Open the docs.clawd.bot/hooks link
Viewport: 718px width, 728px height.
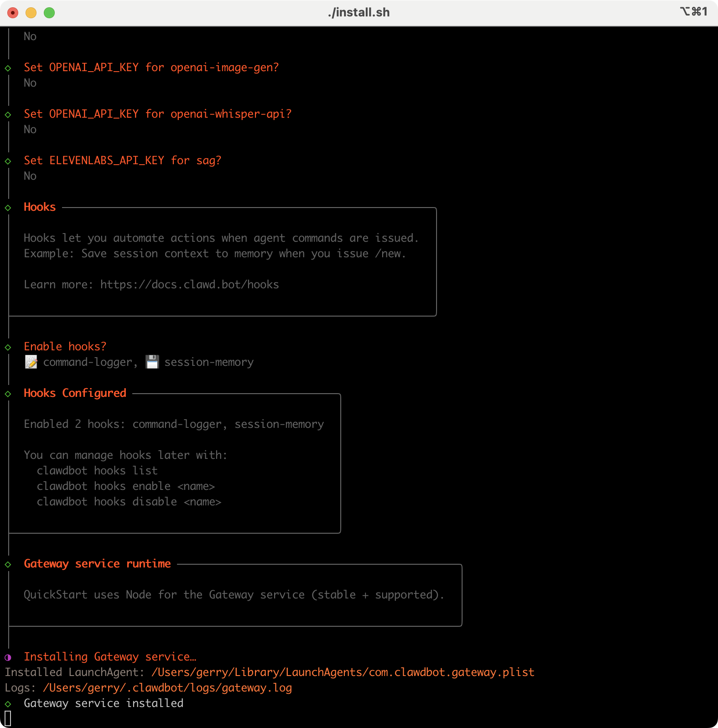tap(189, 285)
